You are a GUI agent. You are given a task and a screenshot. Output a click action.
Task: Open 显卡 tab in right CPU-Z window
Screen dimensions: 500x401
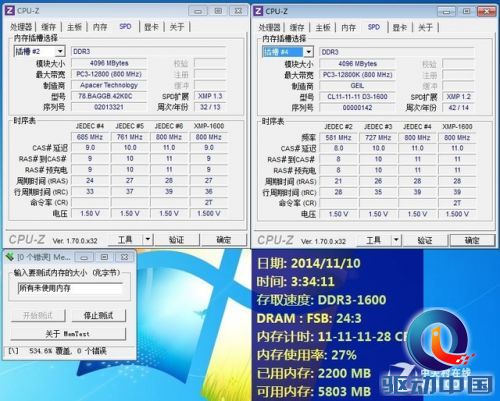point(399,27)
